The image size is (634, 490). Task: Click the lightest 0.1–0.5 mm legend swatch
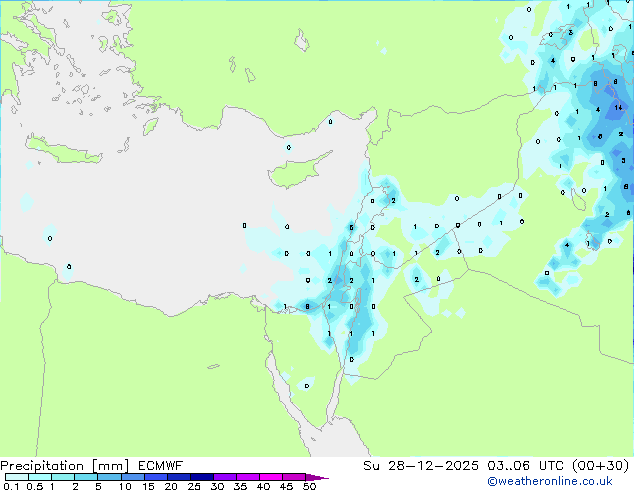[17, 477]
